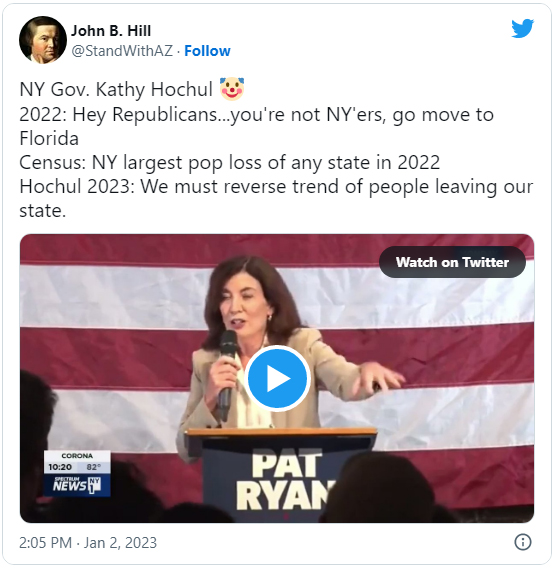554x568 pixels.
Task: Play the embedded video
Action: 277,379
